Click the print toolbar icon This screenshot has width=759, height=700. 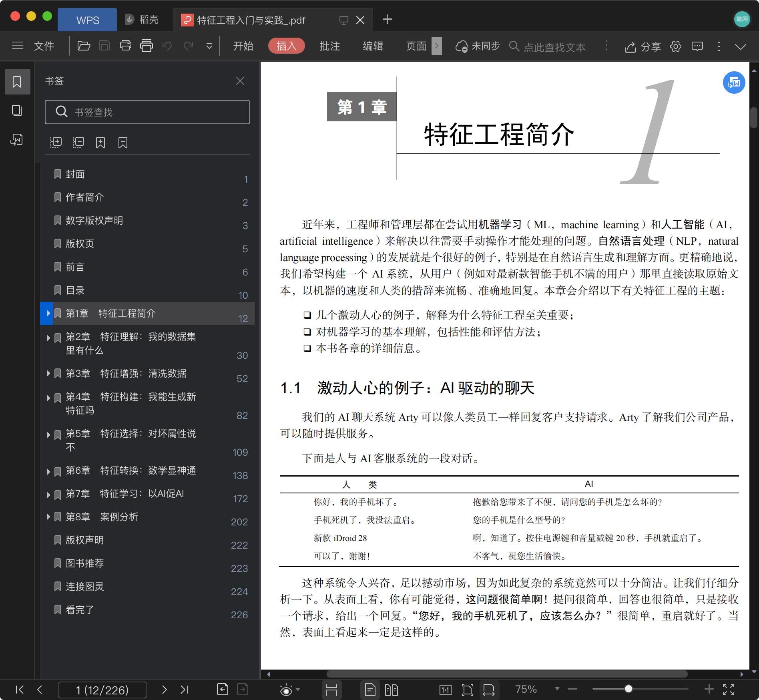pyautogui.click(x=126, y=46)
